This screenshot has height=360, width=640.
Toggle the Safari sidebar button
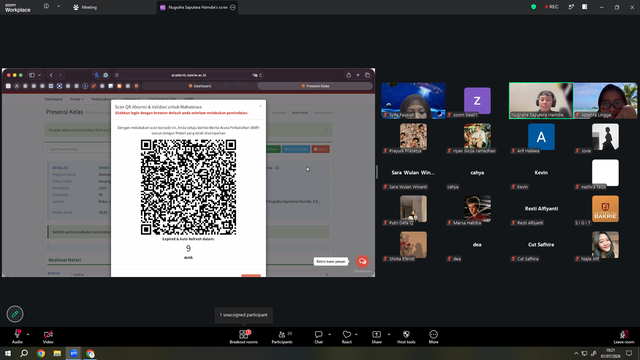tap(32, 75)
